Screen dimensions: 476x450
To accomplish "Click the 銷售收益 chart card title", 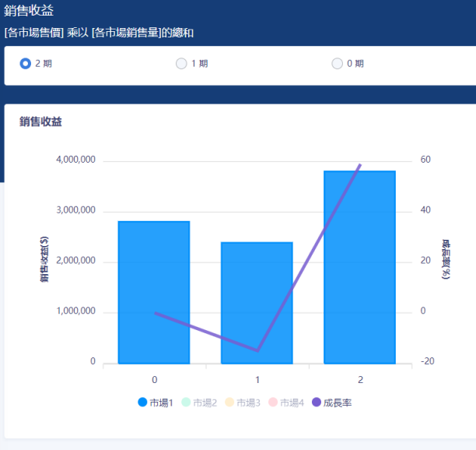I will [40, 121].
